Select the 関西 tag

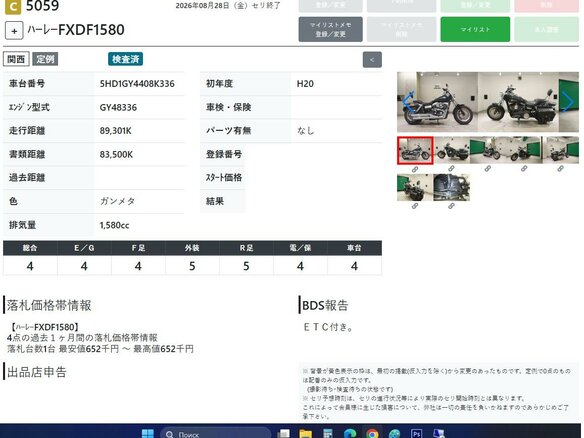click(x=16, y=59)
